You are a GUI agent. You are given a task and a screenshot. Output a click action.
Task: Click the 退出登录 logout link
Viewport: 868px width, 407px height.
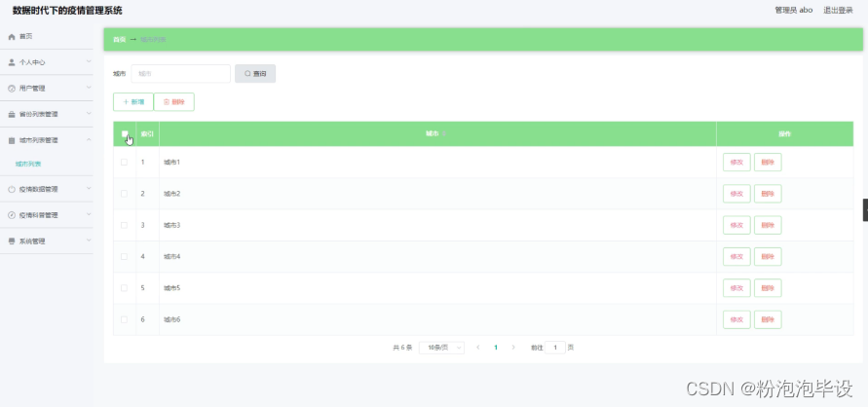click(838, 10)
